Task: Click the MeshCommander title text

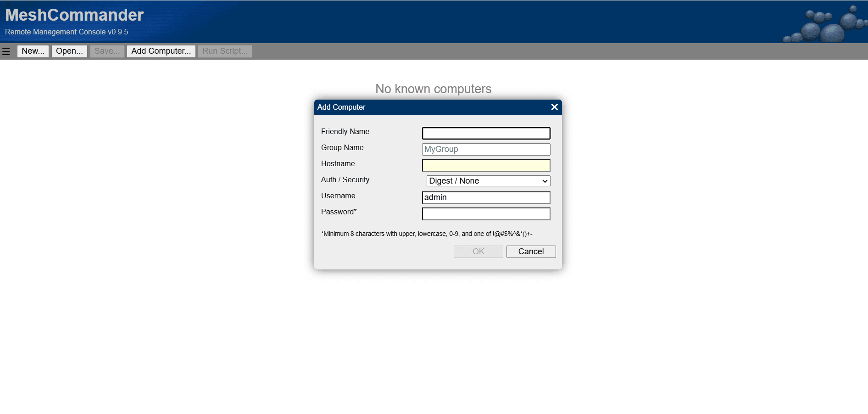Action: pos(74,15)
